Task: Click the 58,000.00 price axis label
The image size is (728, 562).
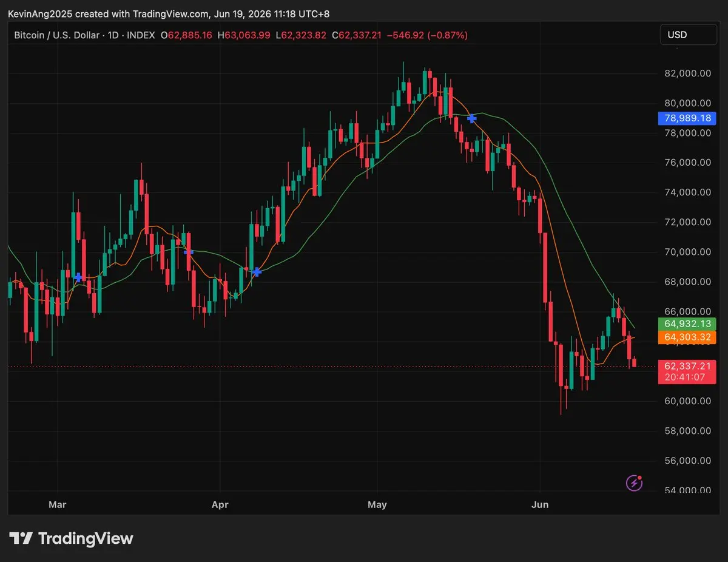Action: tap(688, 431)
